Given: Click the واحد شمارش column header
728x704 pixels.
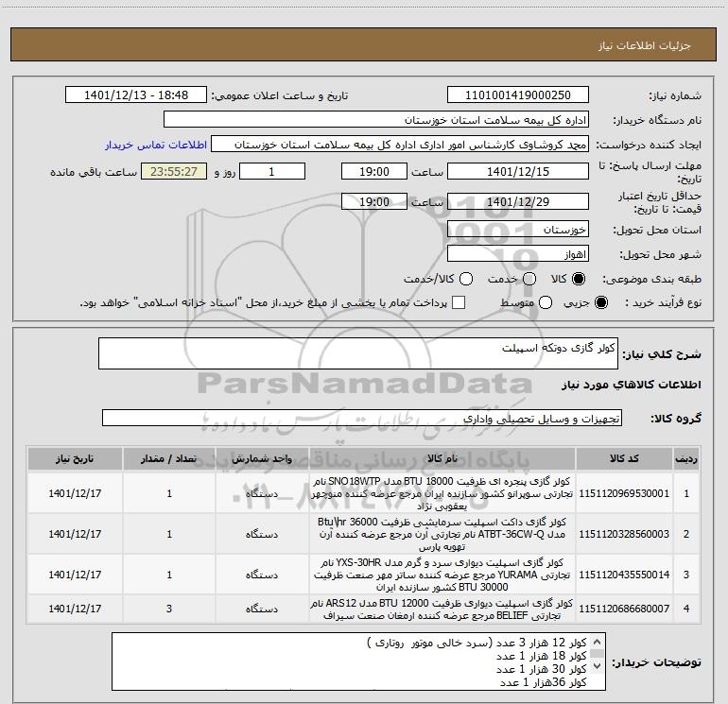Looking at the screenshot, I should click(x=262, y=458).
